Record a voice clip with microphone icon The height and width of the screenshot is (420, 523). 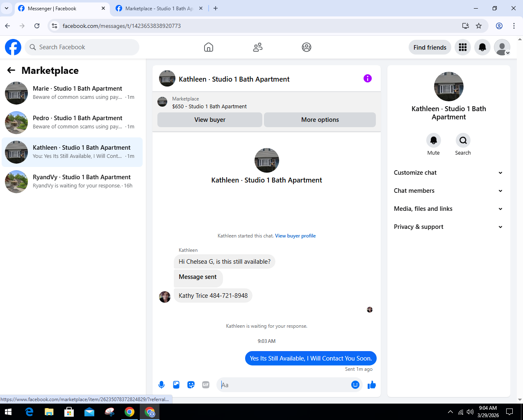coord(161,385)
